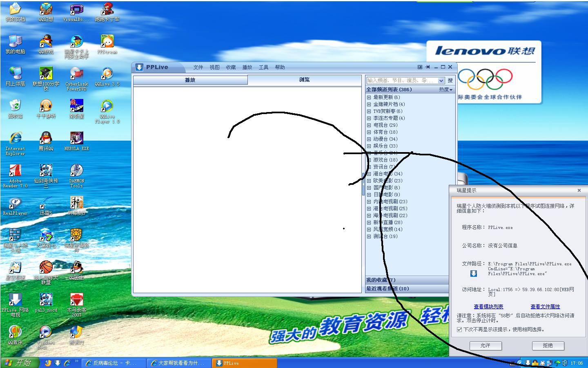Screen dimensions: 588x368
Task: Select the 最近观看频道 (10) panel header
Action: coord(410,289)
